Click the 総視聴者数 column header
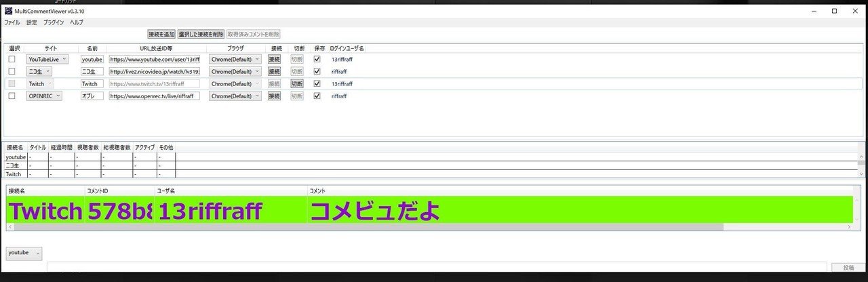 click(x=117, y=147)
